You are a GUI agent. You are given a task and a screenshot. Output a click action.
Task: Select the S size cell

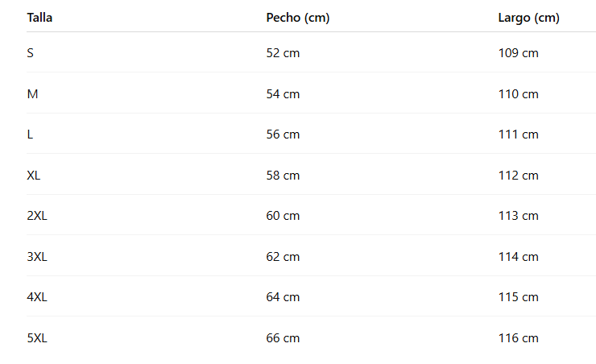[31, 53]
